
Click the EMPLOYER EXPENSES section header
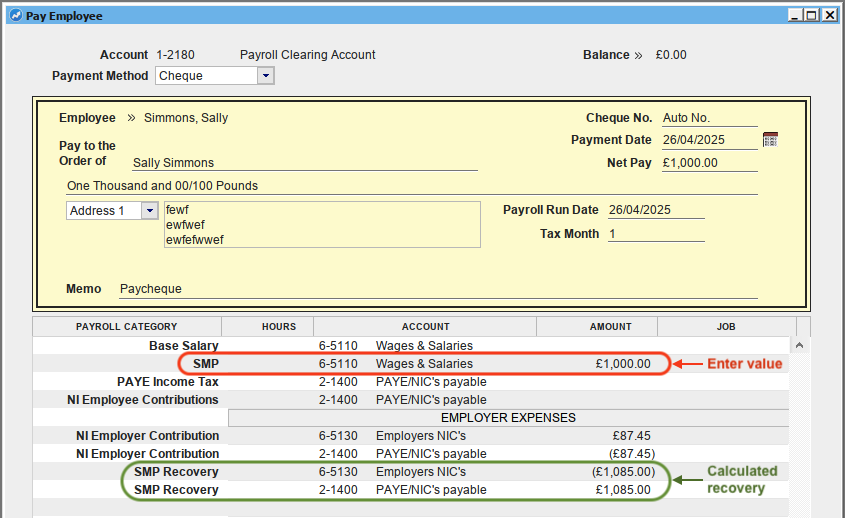pyautogui.click(x=508, y=418)
